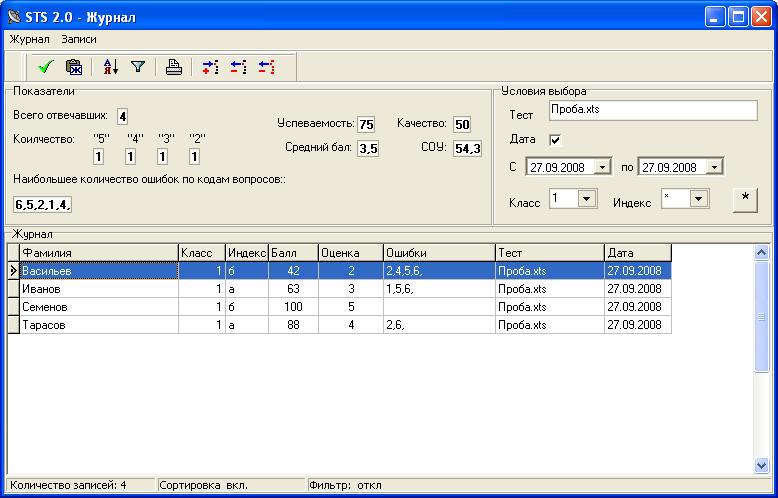This screenshot has height=498, width=778.
Task: Click the rightmost delete all records icon
Action: [x=266, y=67]
